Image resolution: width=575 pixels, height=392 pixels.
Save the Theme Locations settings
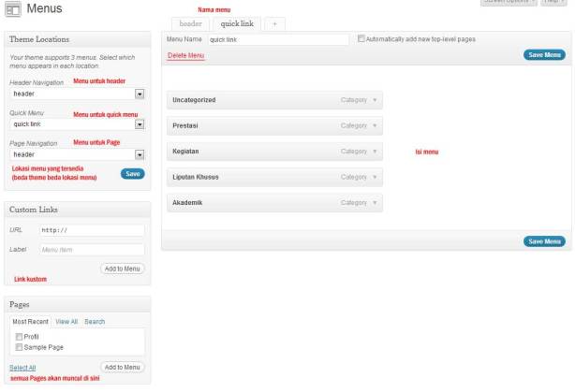pyautogui.click(x=133, y=174)
